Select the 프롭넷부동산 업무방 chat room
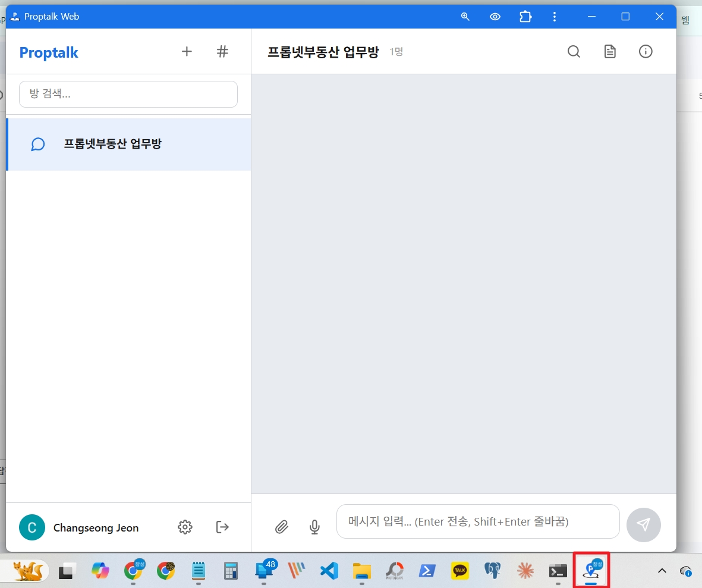 [128, 144]
